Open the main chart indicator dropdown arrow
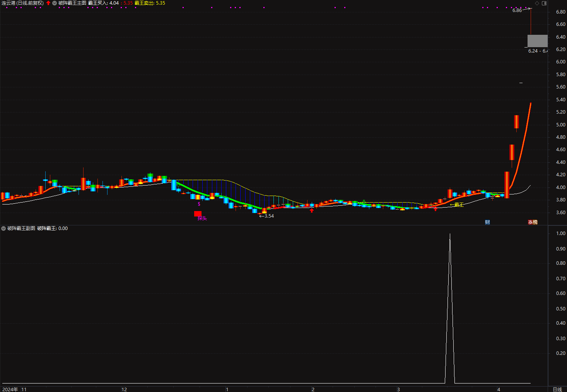The height and width of the screenshot is (392, 567). [55, 3]
